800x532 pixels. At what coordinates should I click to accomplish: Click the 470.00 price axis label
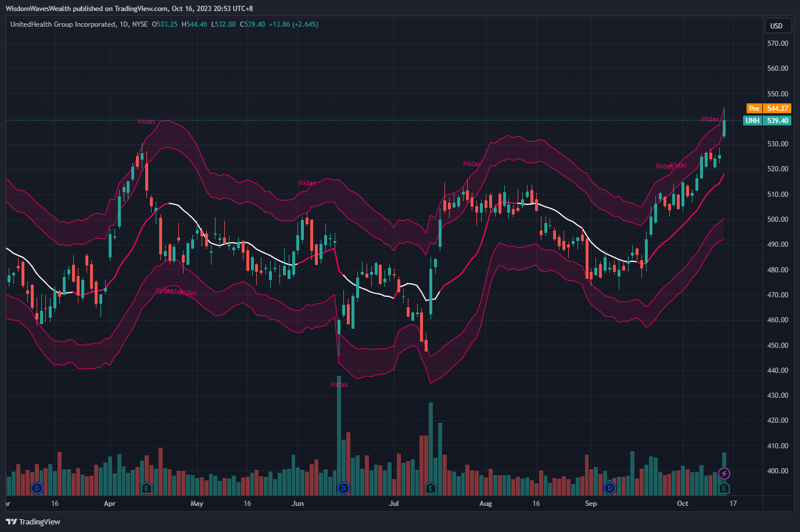tap(777, 295)
